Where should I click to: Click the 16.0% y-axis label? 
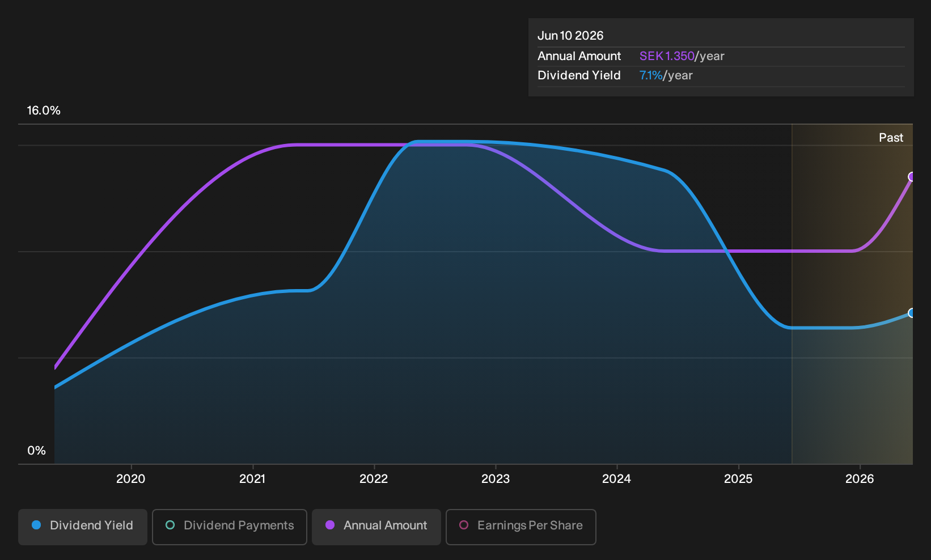44,111
